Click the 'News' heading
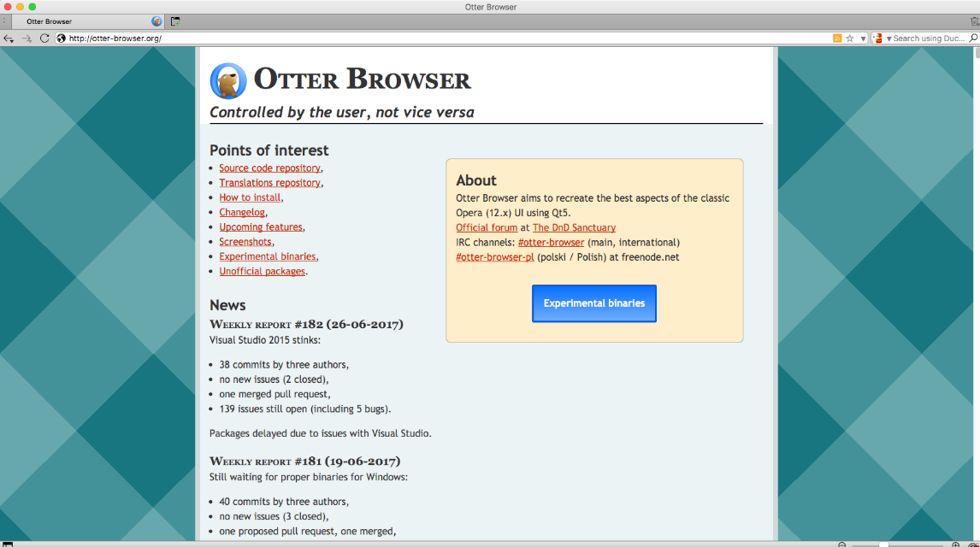980x547 pixels. click(x=227, y=305)
